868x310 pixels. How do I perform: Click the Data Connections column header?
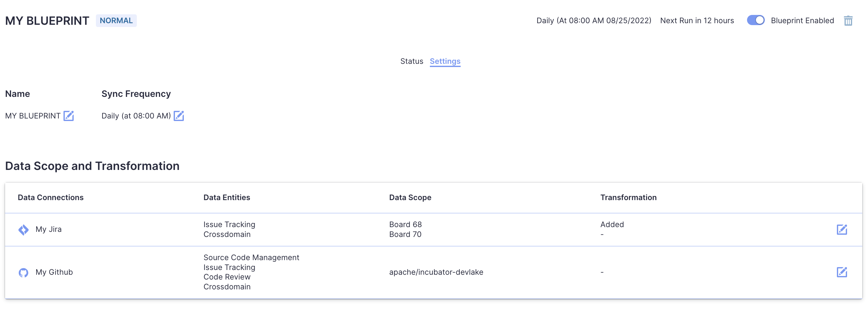tap(50, 198)
